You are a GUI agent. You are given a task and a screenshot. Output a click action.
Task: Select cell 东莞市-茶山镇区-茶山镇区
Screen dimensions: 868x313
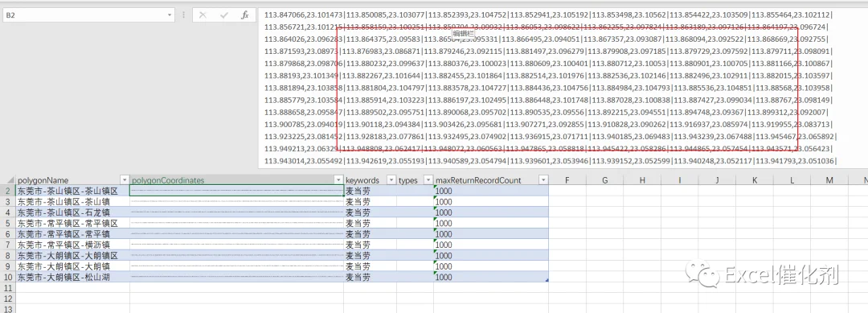coord(72,192)
